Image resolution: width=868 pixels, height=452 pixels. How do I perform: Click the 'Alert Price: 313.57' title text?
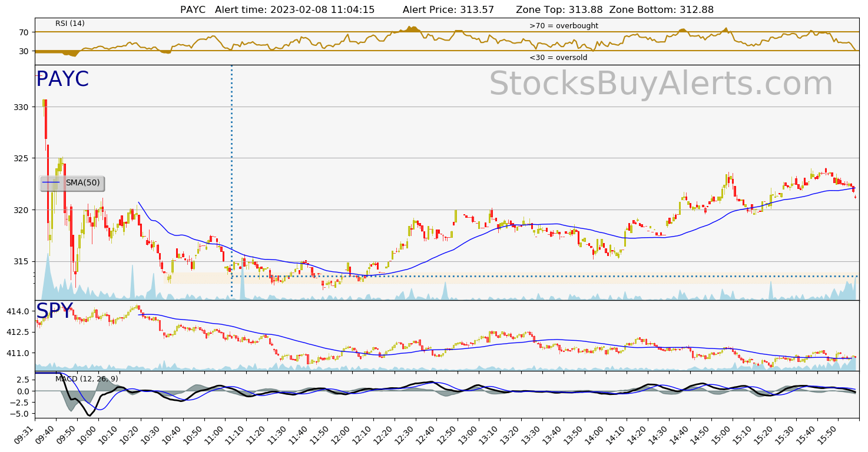448,10
